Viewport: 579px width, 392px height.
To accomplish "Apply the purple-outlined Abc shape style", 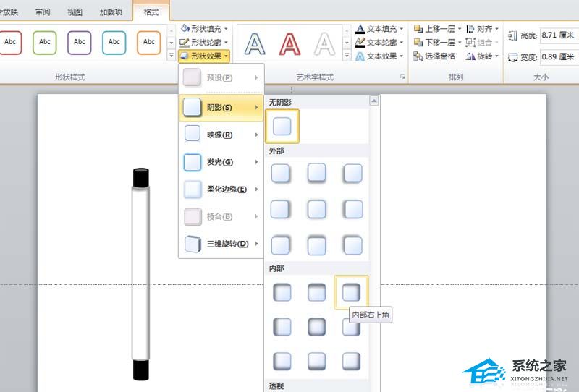I will tap(80, 43).
